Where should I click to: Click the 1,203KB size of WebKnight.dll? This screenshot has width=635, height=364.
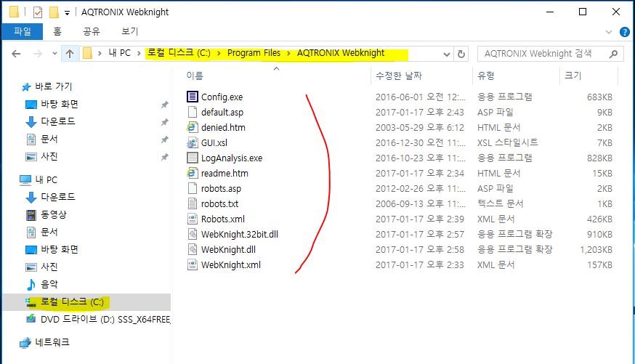tap(596, 250)
